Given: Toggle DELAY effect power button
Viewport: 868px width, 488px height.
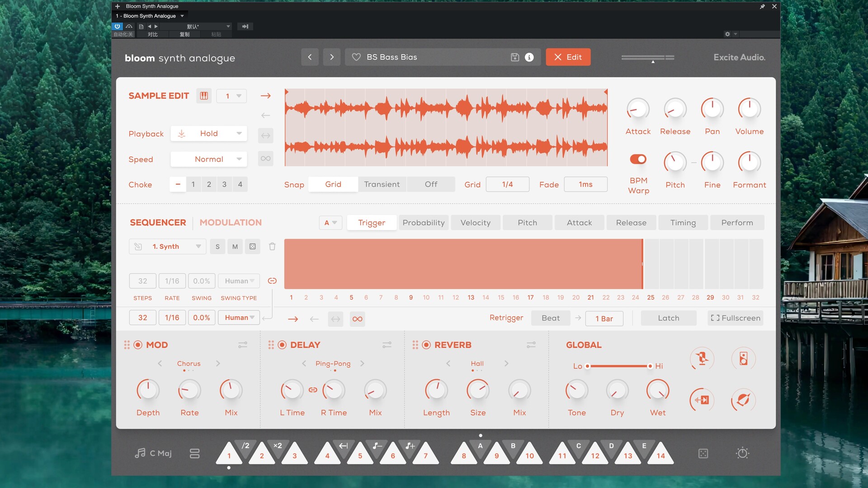Looking at the screenshot, I should click(282, 345).
